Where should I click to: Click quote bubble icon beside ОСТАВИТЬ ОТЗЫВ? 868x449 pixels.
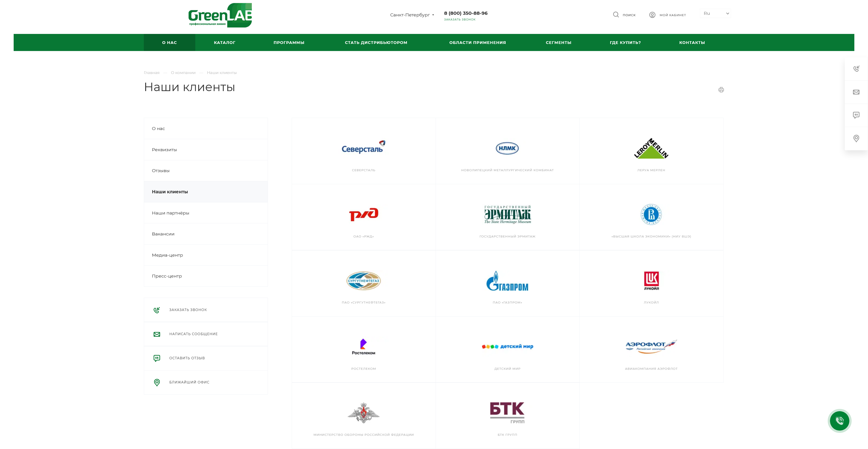(157, 358)
